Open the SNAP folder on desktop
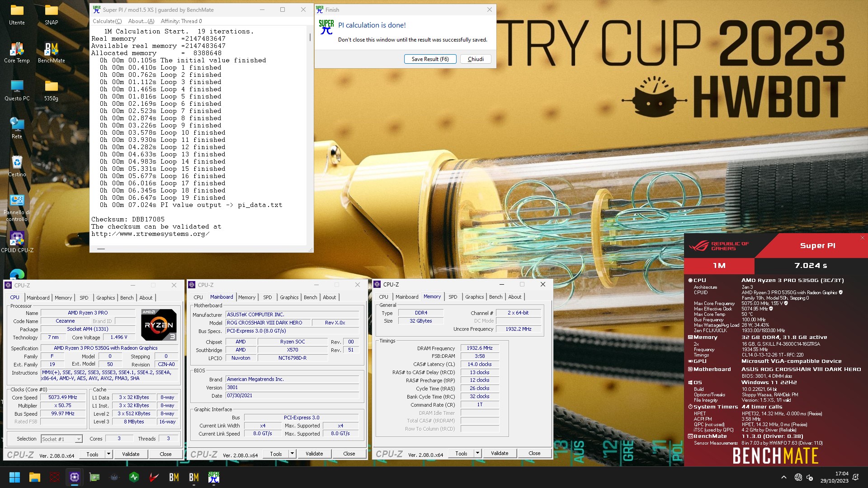Viewport: 868px width, 488px height. (x=51, y=14)
